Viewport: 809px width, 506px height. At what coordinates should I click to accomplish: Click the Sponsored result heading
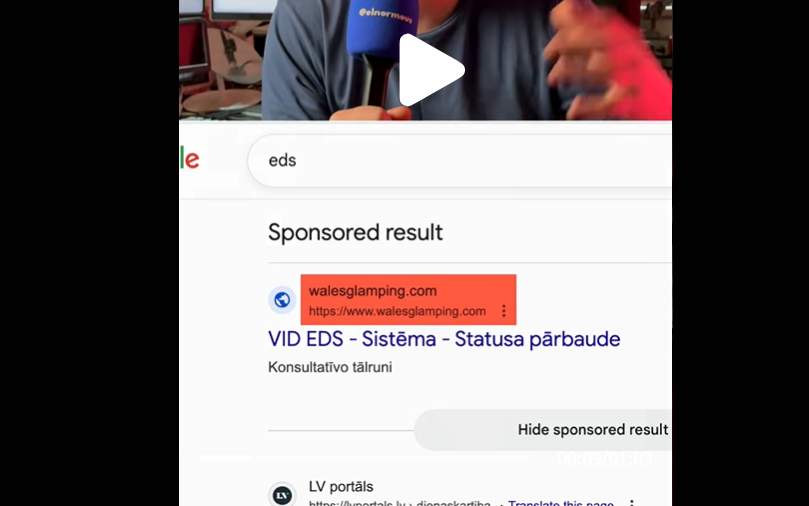355,232
